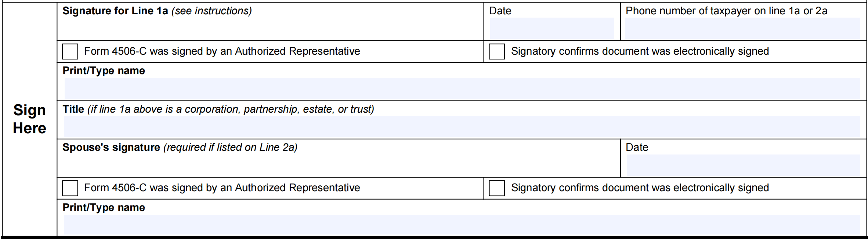Click 'Signature for Line 1a' bold label
The height and width of the screenshot is (240, 868).
pyautogui.click(x=115, y=11)
